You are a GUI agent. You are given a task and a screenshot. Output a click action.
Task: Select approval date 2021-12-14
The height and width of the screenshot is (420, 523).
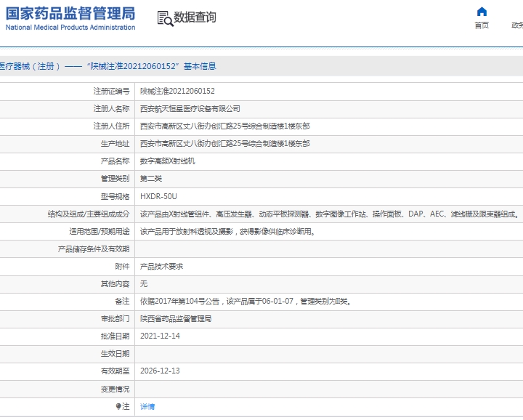(x=160, y=336)
